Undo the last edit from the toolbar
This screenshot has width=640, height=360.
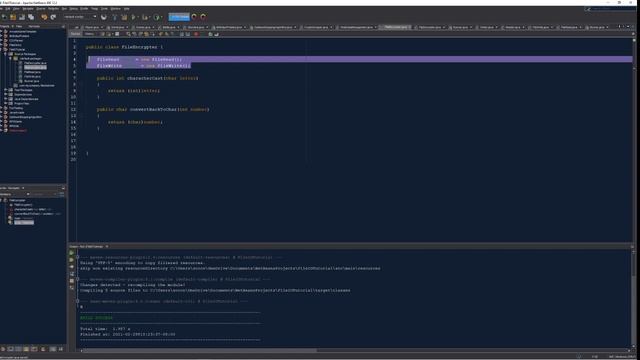pyautogui.click(x=44, y=17)
